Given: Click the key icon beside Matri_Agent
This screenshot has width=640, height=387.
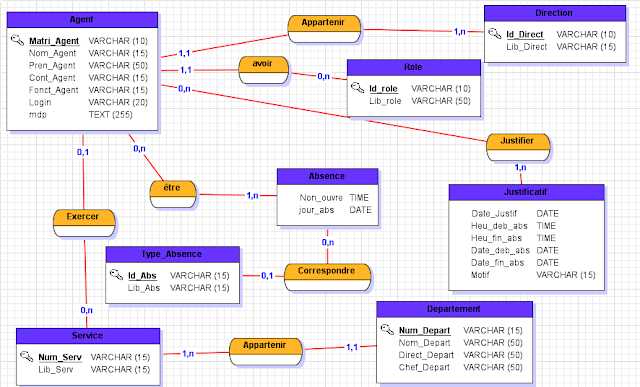Looking at the screenshot, I should click(18, 40).
